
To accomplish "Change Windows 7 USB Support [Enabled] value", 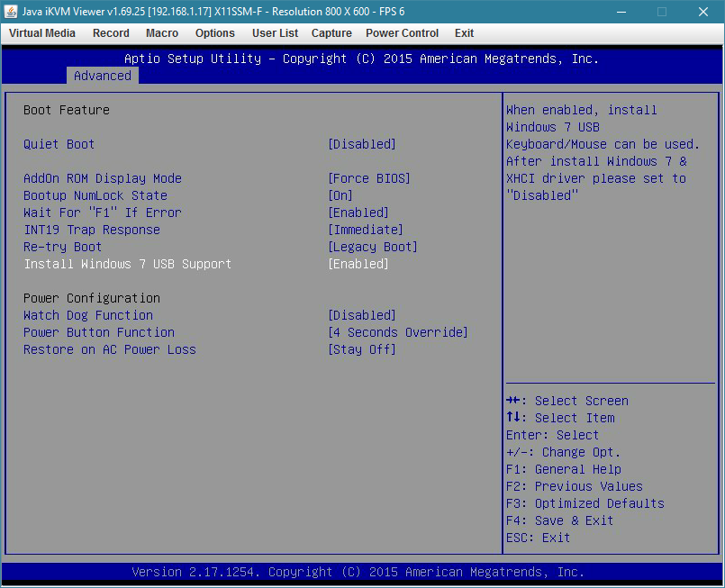I will click(x=358, y=264).
